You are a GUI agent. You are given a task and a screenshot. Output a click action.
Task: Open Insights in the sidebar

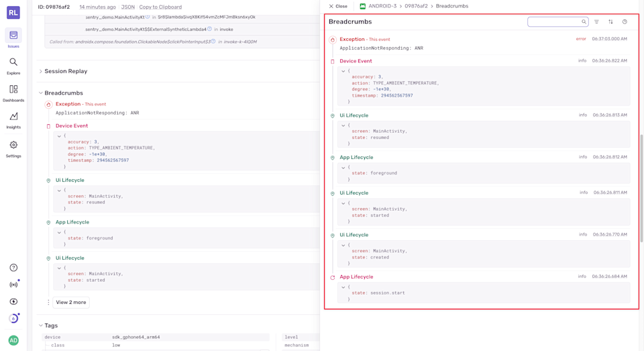click(13, 120)
